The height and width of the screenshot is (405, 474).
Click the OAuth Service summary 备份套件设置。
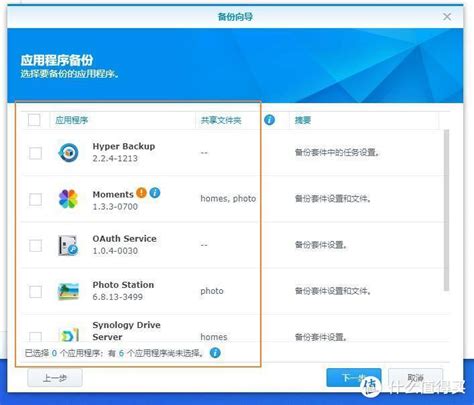[x=321, y=245]
